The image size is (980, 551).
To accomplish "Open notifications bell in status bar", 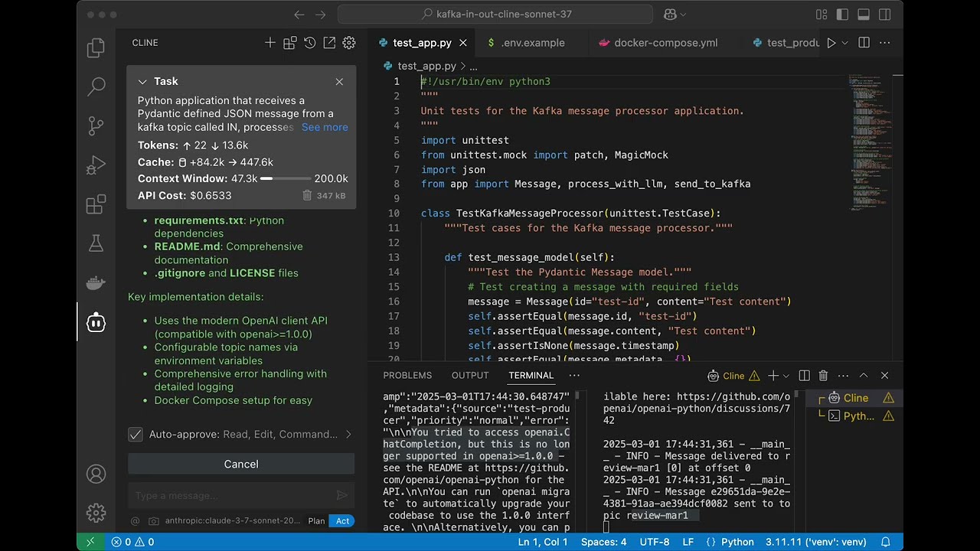I will (x=886, y=542).
